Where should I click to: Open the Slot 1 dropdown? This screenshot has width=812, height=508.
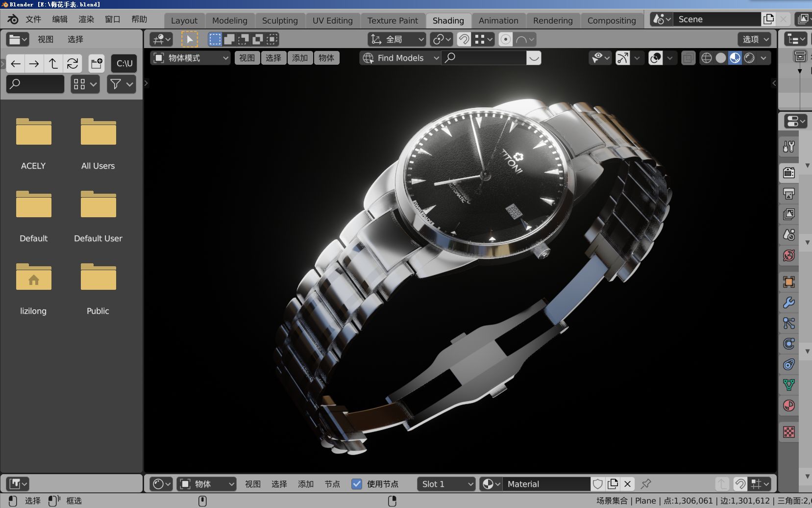click(x=446, y=484)
